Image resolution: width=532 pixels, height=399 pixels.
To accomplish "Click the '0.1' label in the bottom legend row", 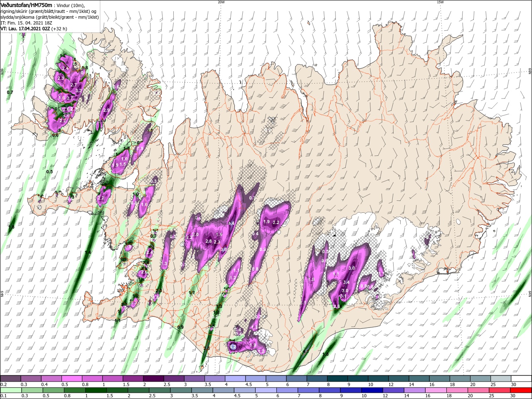I will point(3,396).
